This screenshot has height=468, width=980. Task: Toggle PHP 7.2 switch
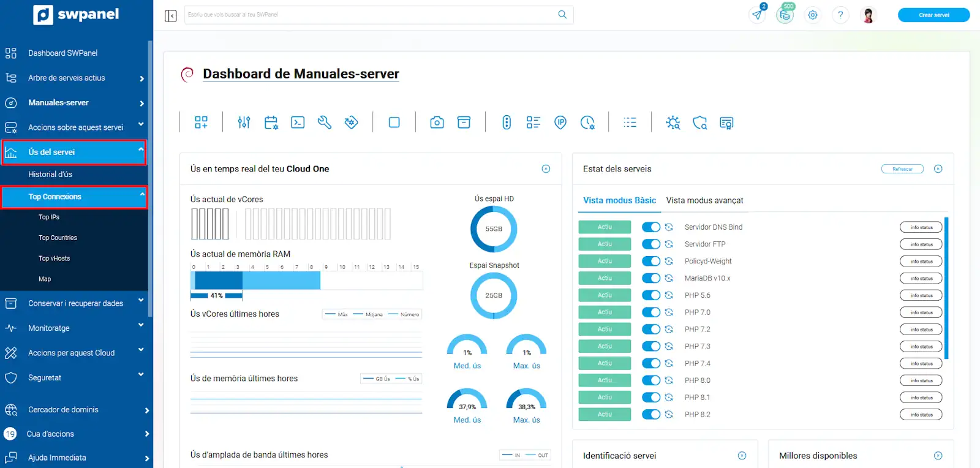pyautogui.click(x=651, y=330)
